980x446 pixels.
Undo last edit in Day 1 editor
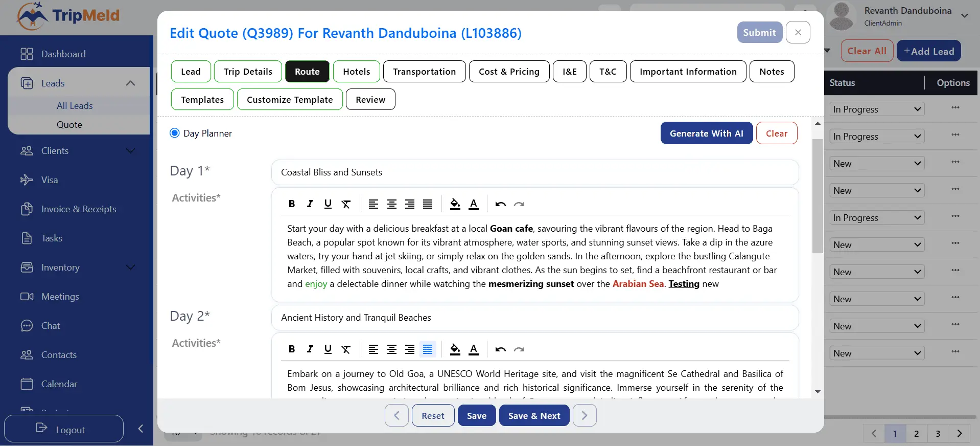500,204
